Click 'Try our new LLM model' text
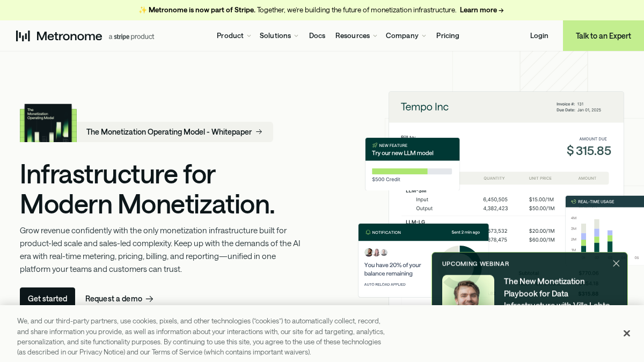Screen dimensions: 644x362 pos(402,153)
